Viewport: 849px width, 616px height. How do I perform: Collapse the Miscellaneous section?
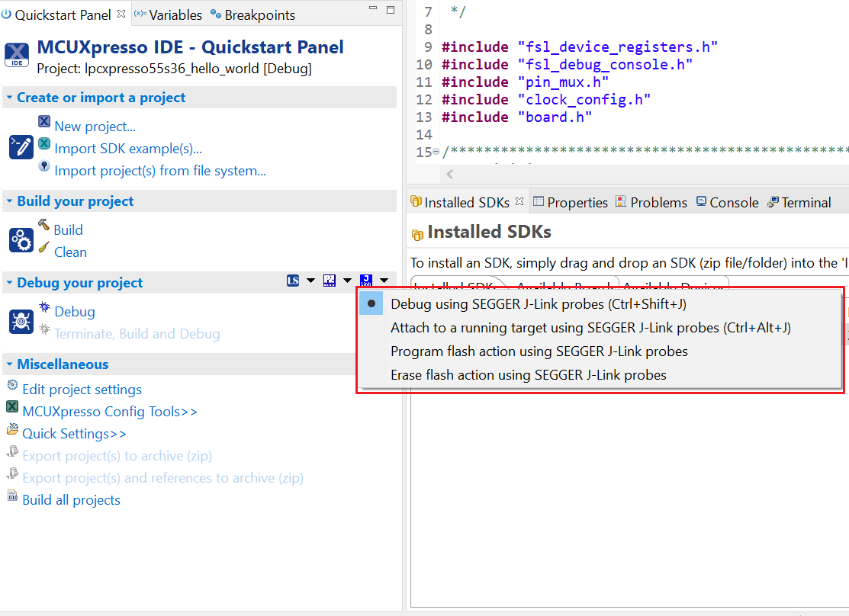point(9,364)
